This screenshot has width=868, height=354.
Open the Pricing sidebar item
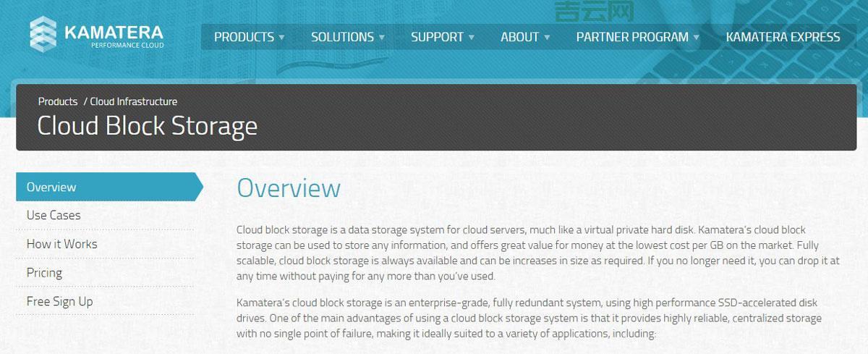[x=44, y=273]
